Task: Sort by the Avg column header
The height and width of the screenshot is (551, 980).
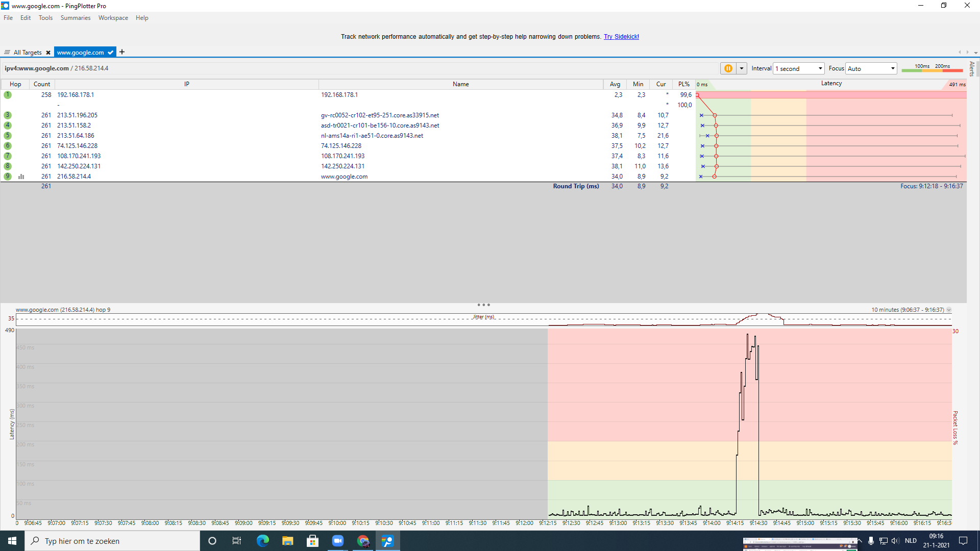Action: coord(615,84)
